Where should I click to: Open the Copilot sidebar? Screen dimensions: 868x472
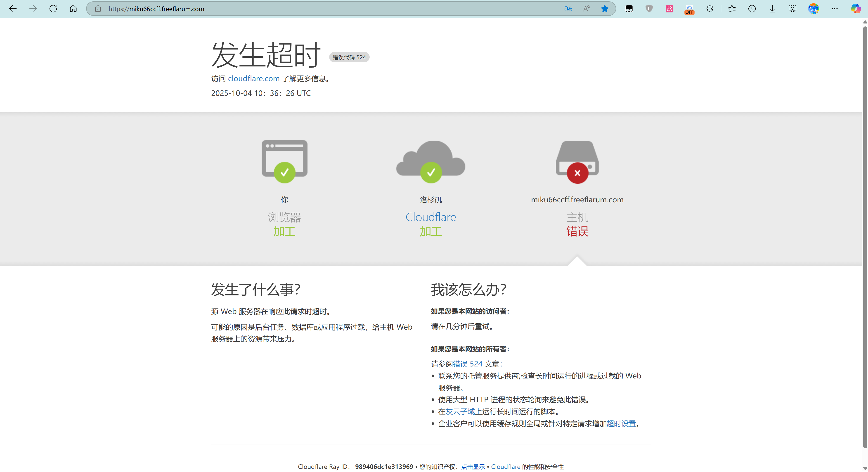[856, 9]
